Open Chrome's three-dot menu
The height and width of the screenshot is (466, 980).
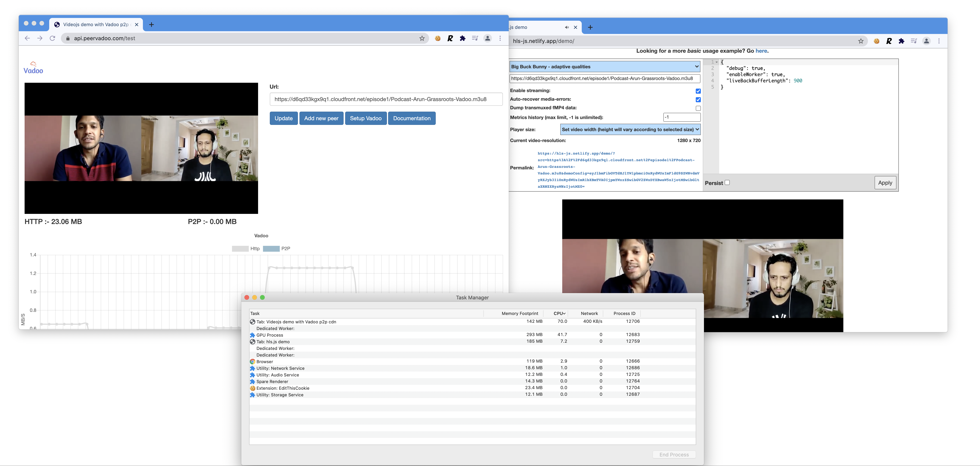(x=500, y=38)
